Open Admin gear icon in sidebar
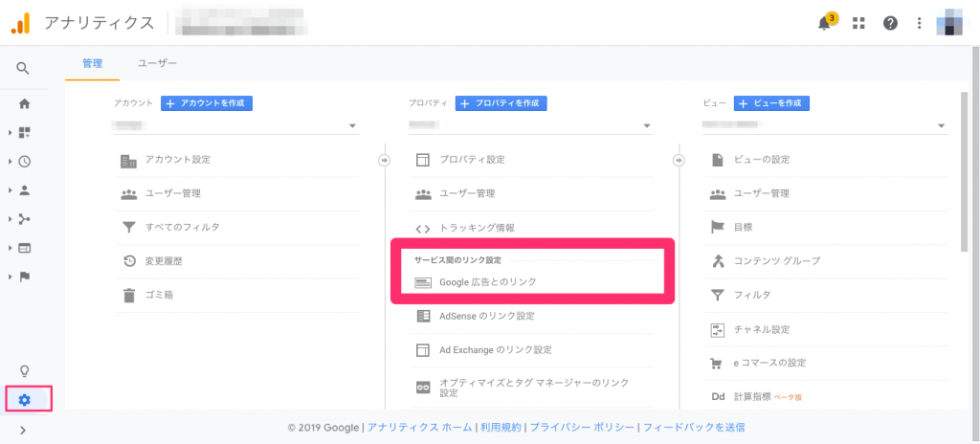Viewport: 980px width, 444px height. [24, 400]
